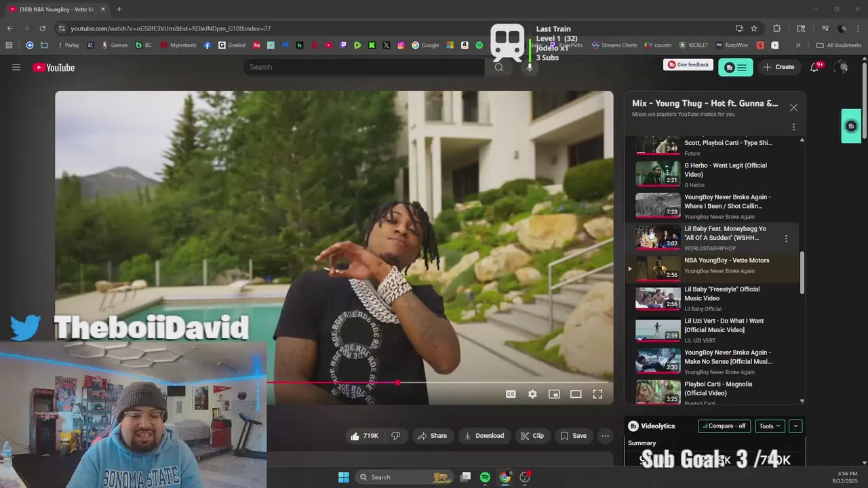Switch player to miniplayer mode
Screen dimensions: 868x488
tap(554, 394)
